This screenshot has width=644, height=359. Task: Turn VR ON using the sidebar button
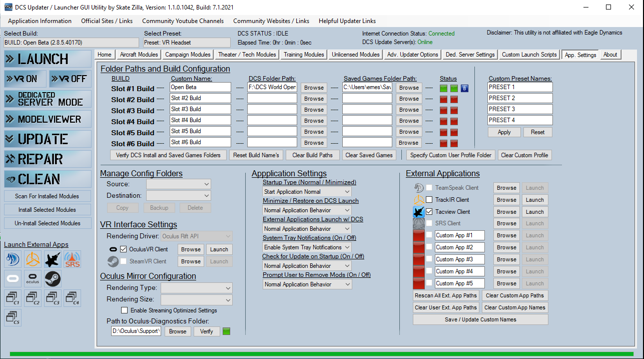(x=25, y=79)
